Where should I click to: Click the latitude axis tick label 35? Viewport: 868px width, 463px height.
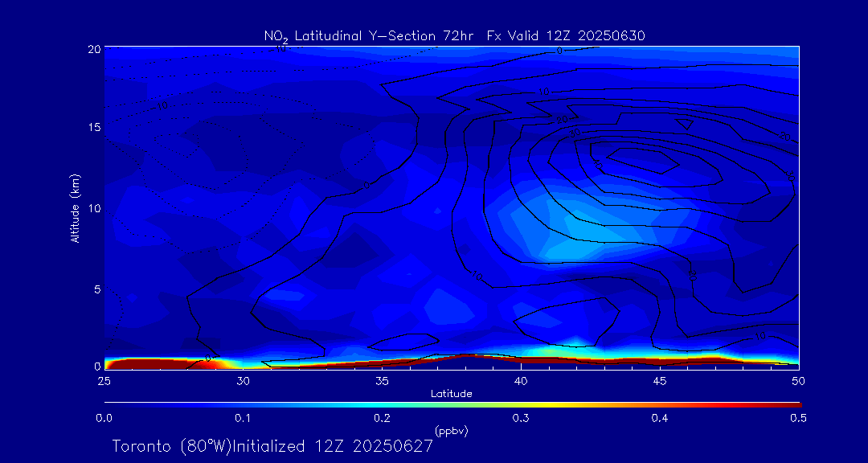(x=382, y=380)
